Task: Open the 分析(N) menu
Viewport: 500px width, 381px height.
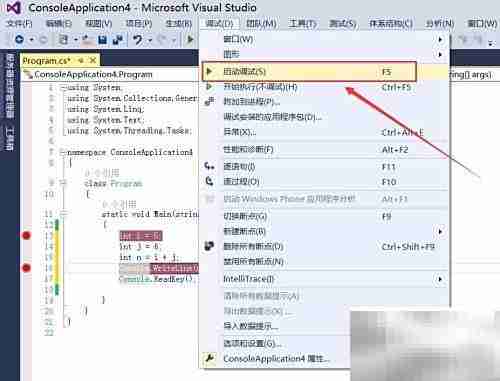Action: 440,24
